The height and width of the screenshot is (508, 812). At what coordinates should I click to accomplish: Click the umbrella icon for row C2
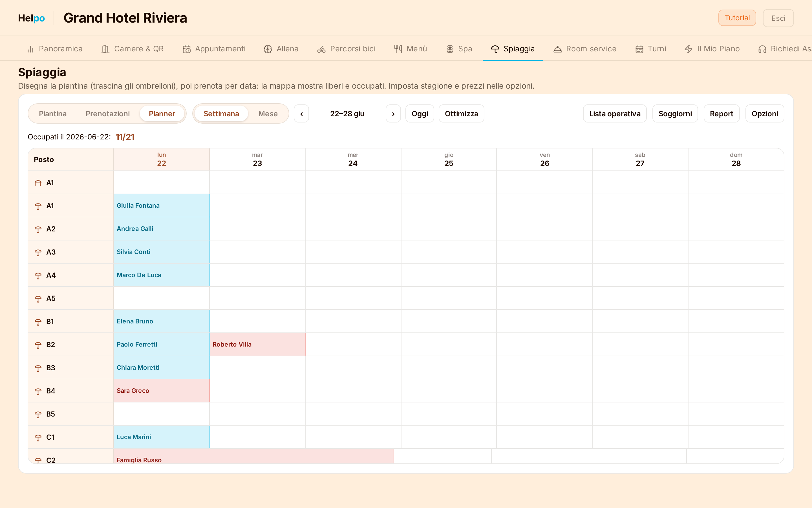tap(38, 460)
